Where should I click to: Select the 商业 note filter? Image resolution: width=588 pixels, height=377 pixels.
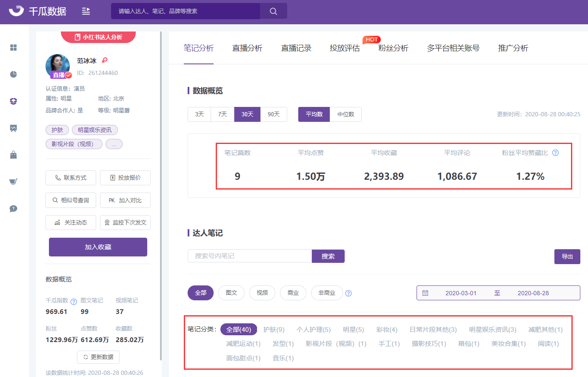coord(293,293)
